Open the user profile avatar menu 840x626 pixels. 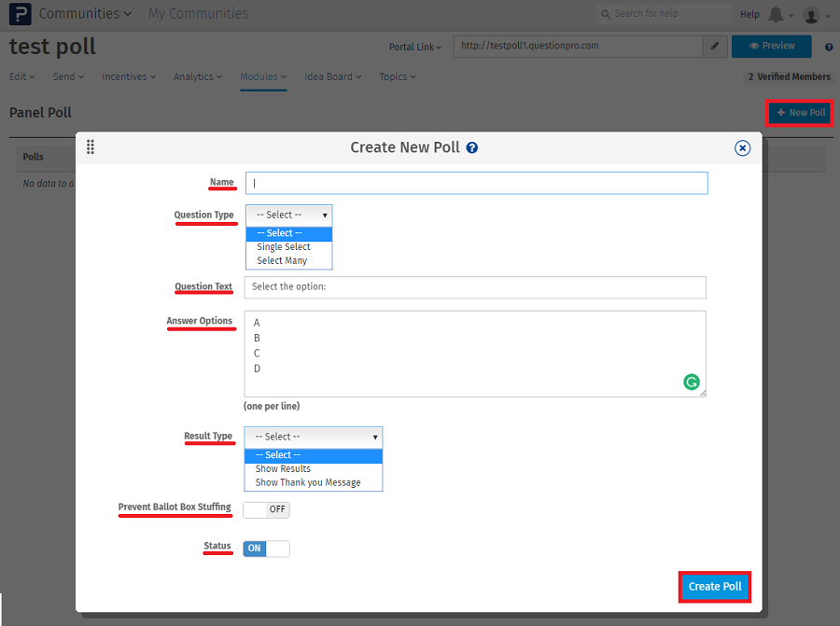pos(810,15)
